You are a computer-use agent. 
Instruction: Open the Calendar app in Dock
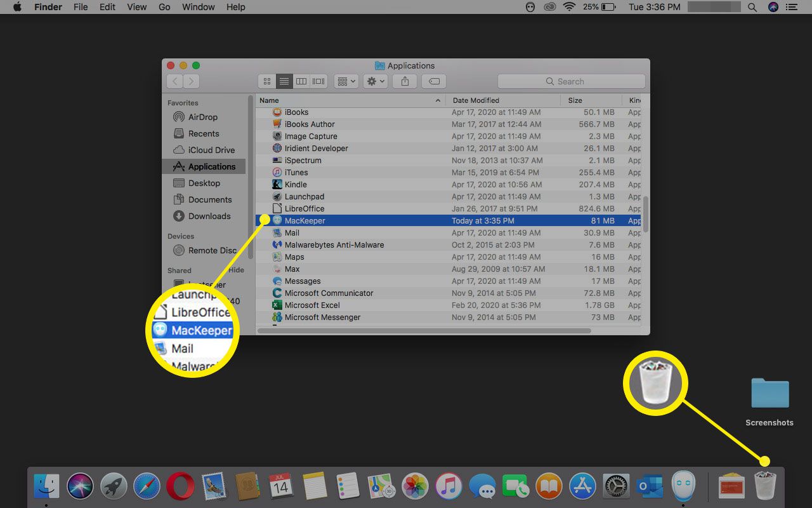280,486
